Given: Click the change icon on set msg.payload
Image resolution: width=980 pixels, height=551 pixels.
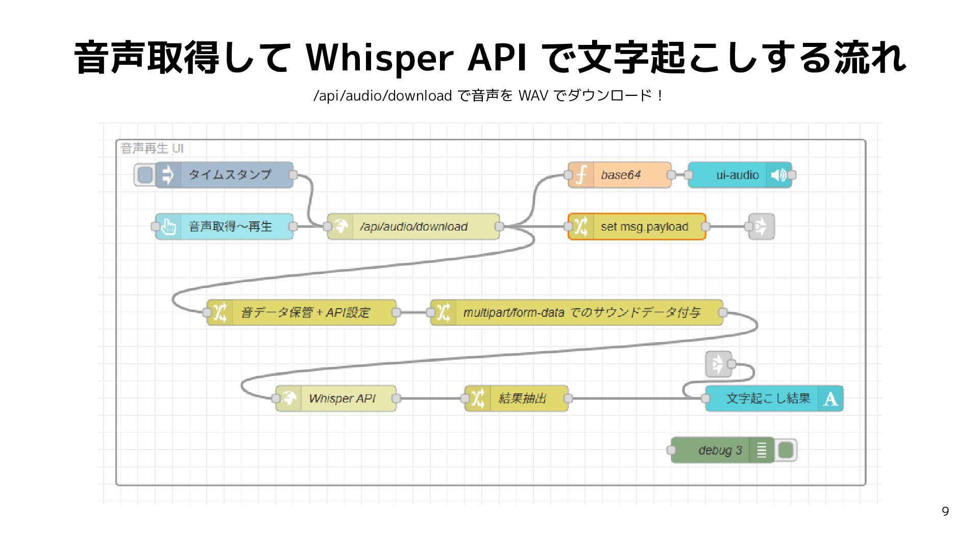Looking at the screenshot, I should (581, 227).
